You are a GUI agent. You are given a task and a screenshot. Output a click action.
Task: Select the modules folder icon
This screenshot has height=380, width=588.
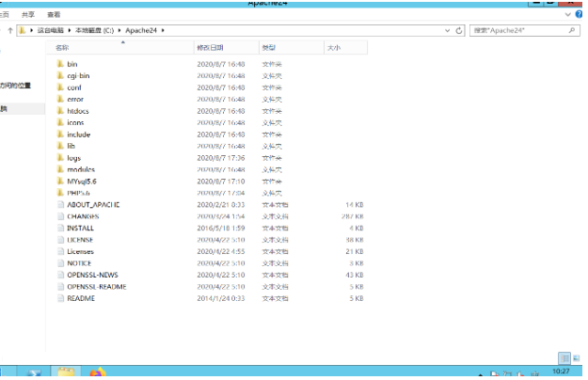60,169
